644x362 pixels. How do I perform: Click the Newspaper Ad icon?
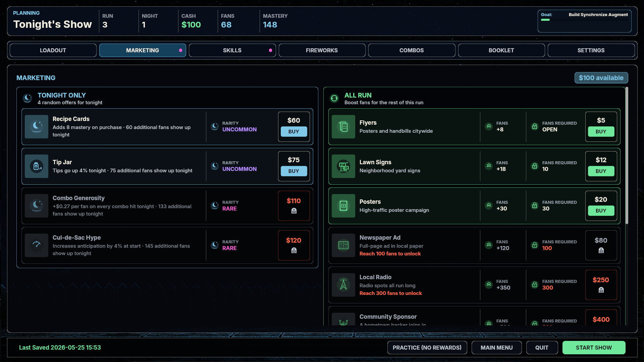tap(343, 245)
